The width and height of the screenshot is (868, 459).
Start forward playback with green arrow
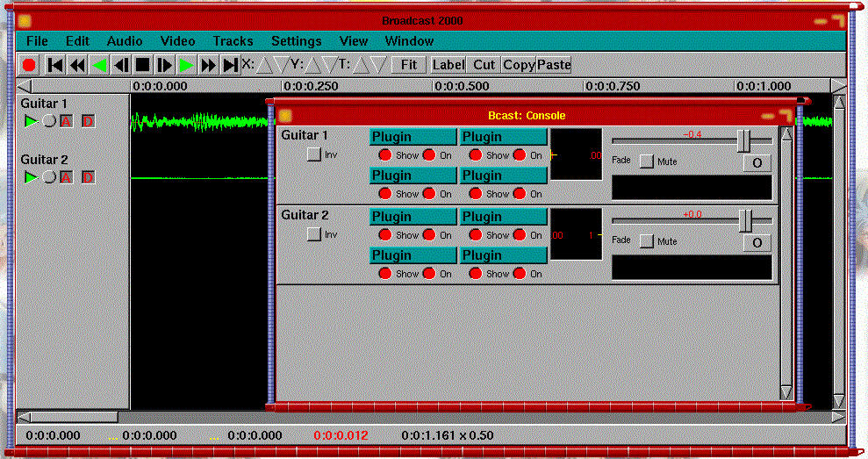coord(186,64)
